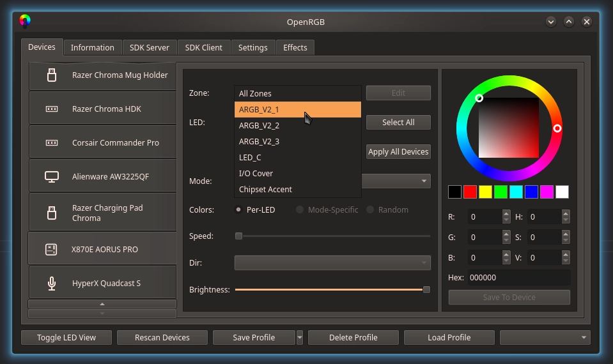613x364 pixels.
Task: Pick the white color swatch
Action: 562,192
